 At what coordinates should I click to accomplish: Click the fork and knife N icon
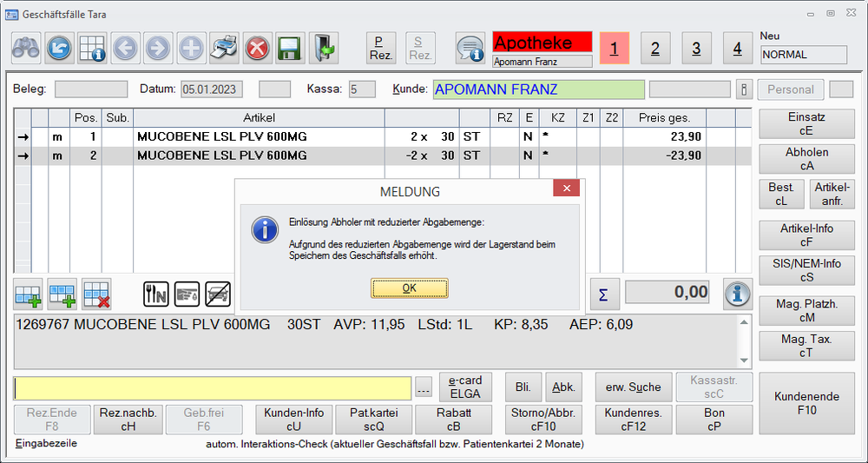[x=156, y=294]
